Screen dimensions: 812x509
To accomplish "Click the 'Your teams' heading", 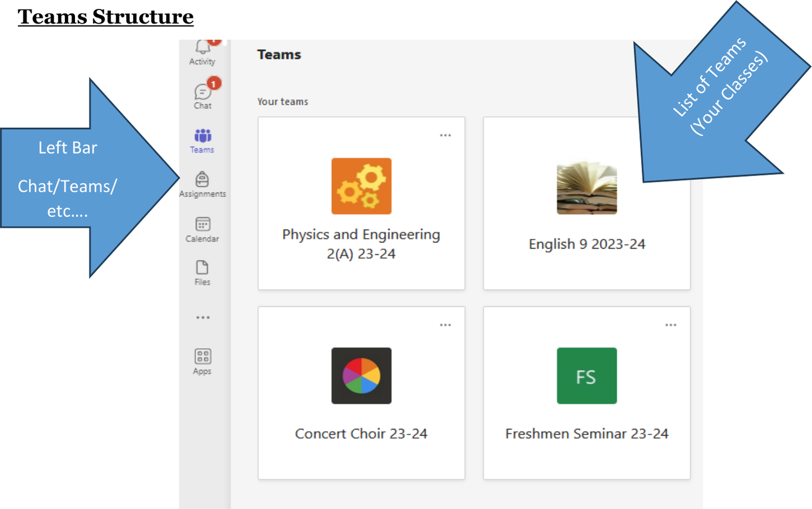I will (283, 102).
